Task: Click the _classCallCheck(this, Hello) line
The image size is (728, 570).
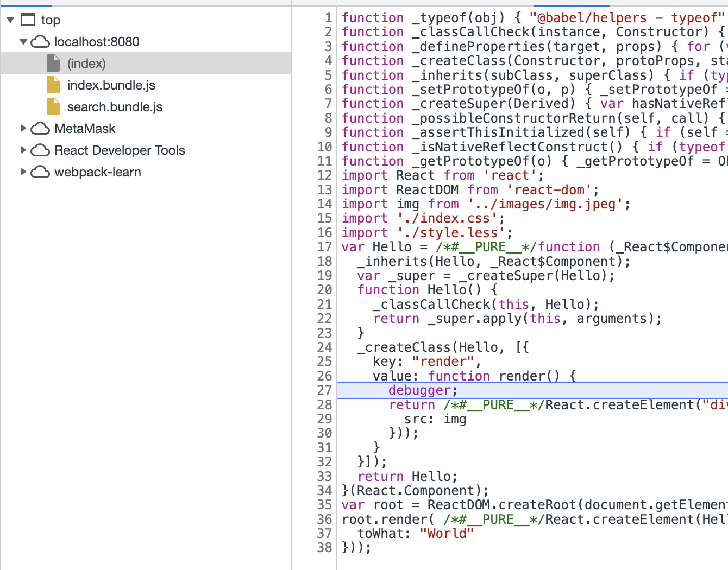Action: click(486, 305)
